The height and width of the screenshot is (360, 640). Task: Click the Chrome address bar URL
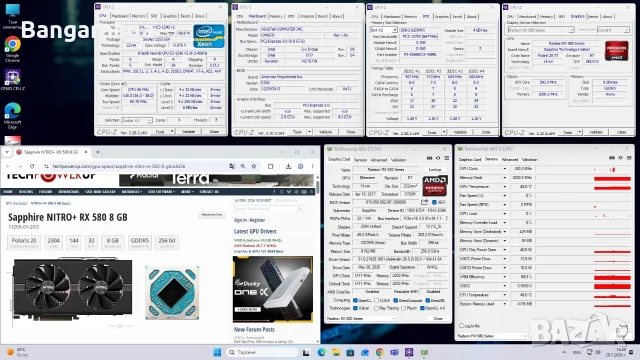tap(119, 166)
